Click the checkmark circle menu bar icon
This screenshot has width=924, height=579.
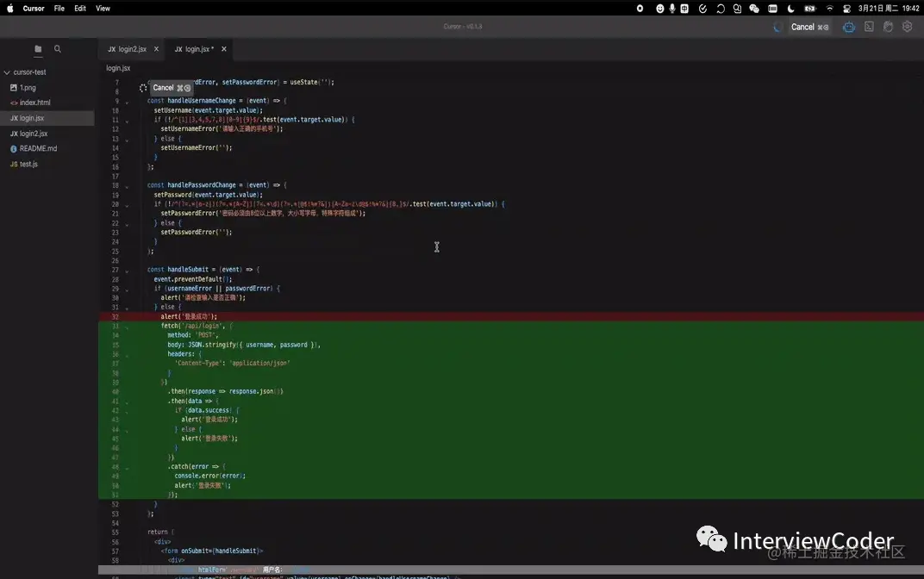click(x=702, y=9)
